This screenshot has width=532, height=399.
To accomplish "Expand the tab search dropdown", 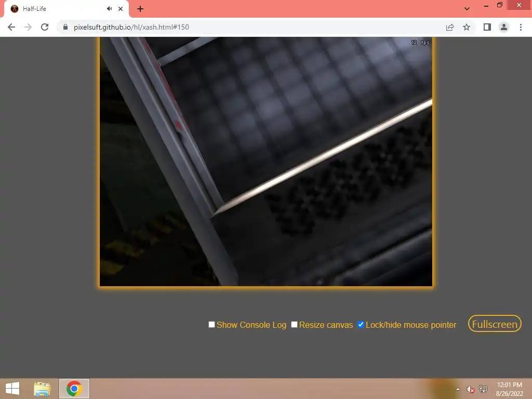I will click(x=467, y=9).
